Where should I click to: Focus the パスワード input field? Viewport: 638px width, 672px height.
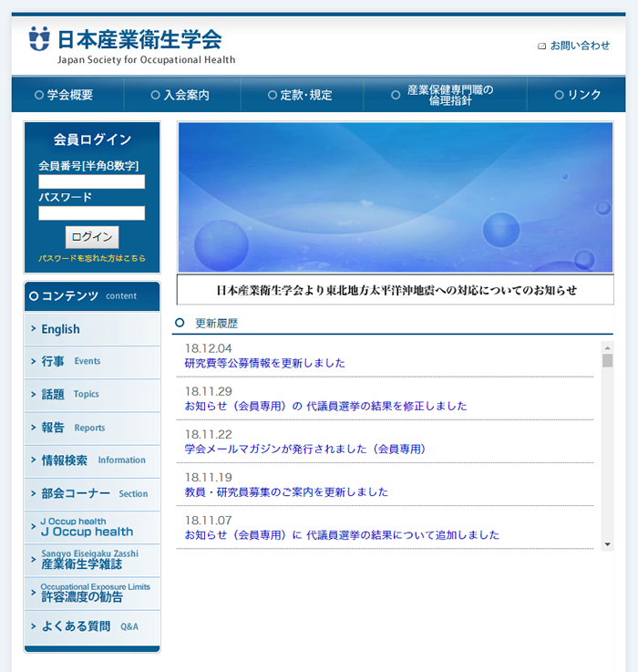click(92, 213)
